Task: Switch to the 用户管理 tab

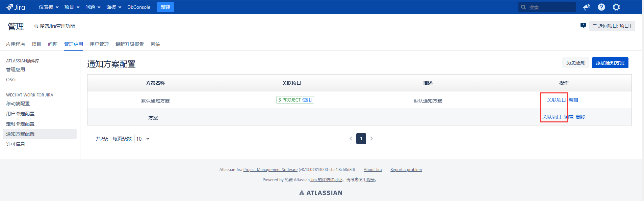Action: coord(99,44)
